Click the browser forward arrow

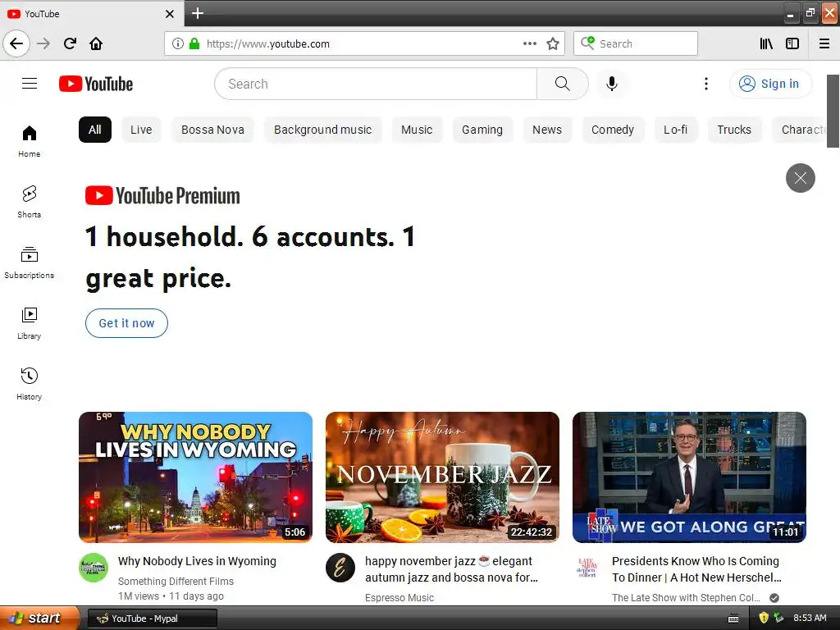[43, 43]
